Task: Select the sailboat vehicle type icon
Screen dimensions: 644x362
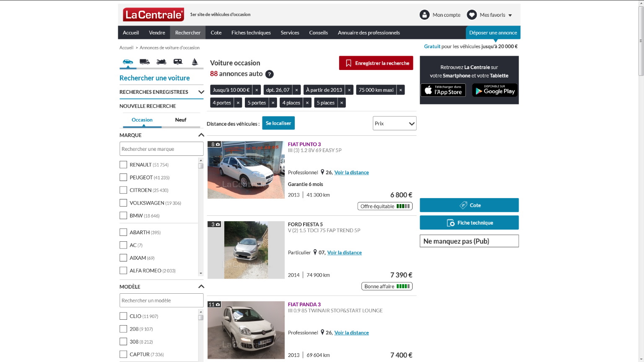Action: pyautogui.click(x=195, y=62)
